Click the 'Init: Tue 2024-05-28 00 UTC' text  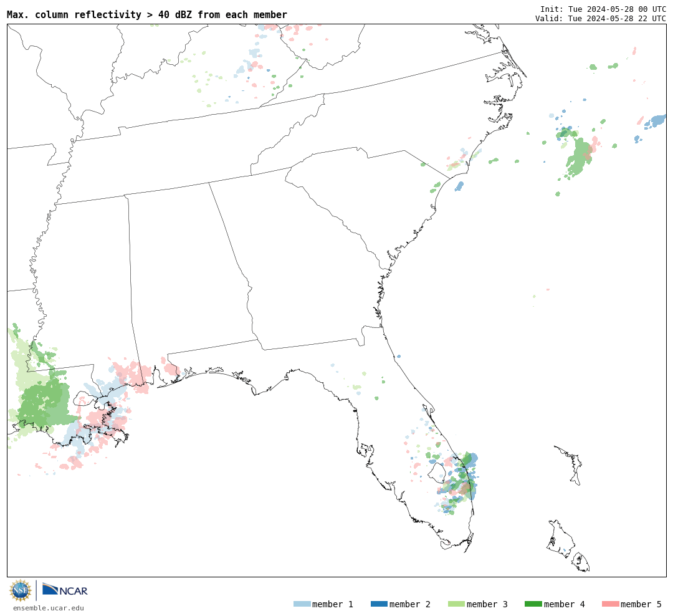[603, 9]
